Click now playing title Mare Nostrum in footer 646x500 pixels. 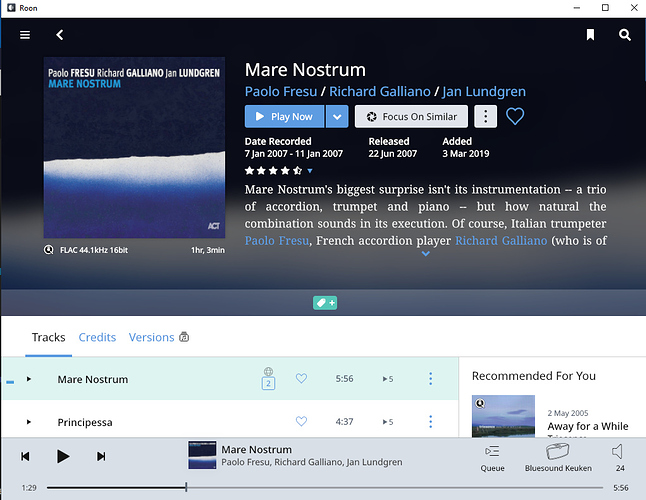coord(256,449)
